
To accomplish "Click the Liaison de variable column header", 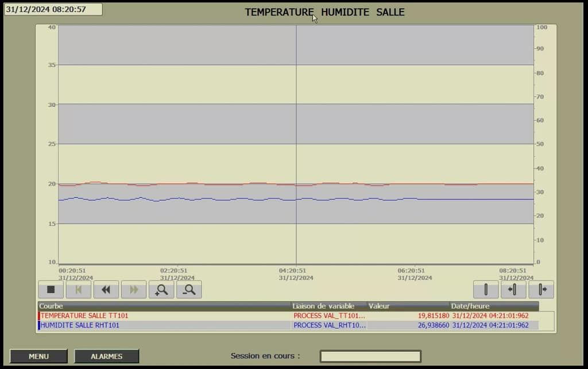I will (x=328, y=306).
